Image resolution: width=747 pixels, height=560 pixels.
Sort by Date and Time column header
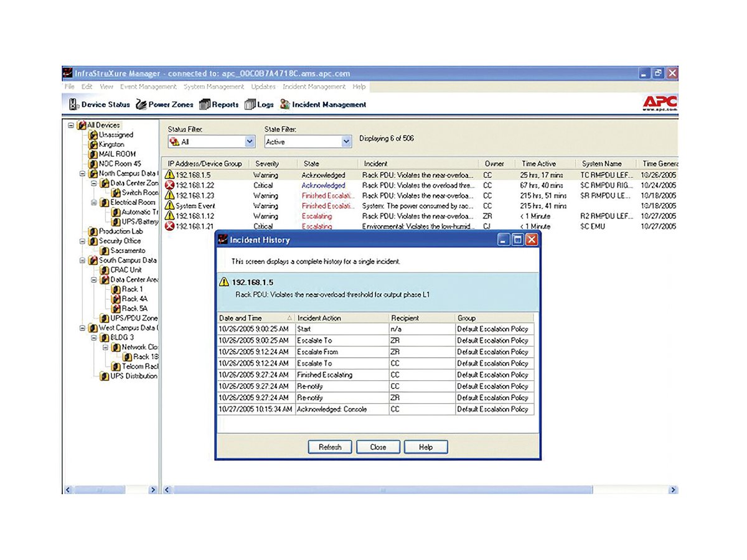pos(255,318)
